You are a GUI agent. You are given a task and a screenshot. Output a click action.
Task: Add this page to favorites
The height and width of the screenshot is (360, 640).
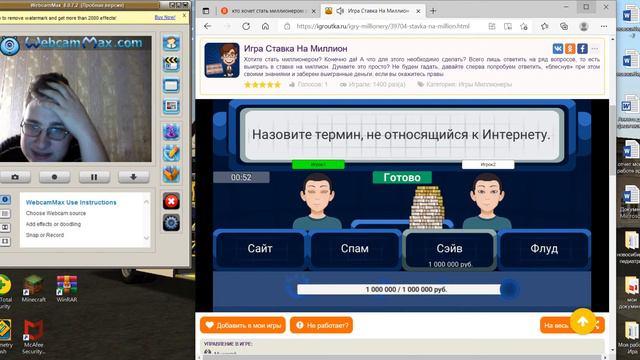click(524, 27)
